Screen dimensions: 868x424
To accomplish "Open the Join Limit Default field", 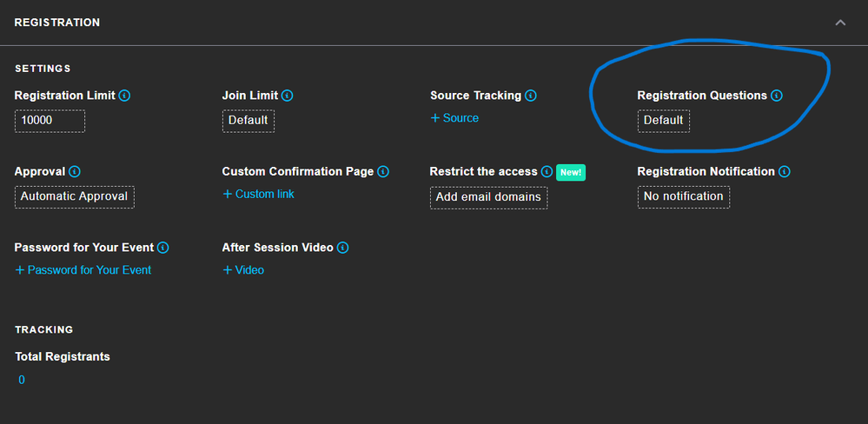I will point(248,121).
